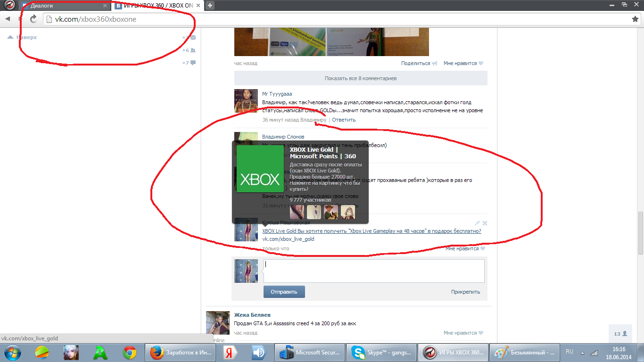
Task: Go back using the browser back arrow
Action: [8, 19]
